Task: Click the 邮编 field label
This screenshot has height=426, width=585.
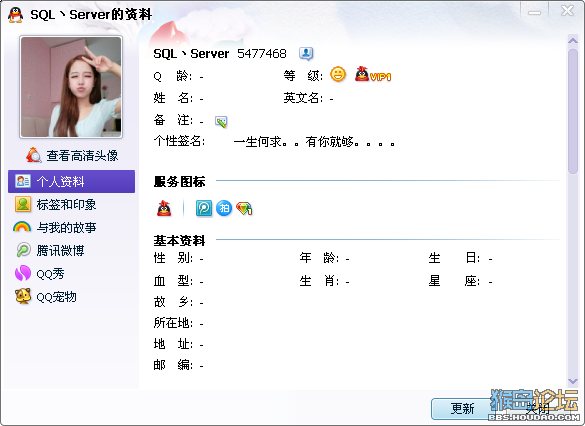Action: point(173,364)
